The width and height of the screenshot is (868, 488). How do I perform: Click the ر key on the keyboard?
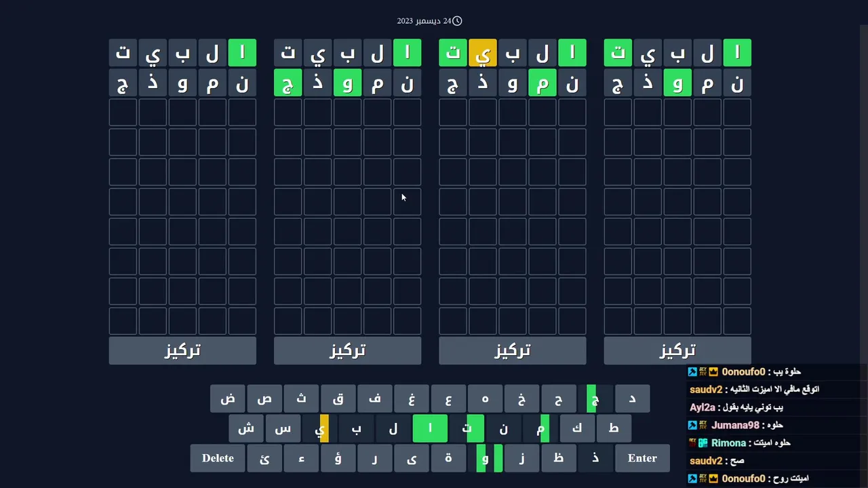374,458
